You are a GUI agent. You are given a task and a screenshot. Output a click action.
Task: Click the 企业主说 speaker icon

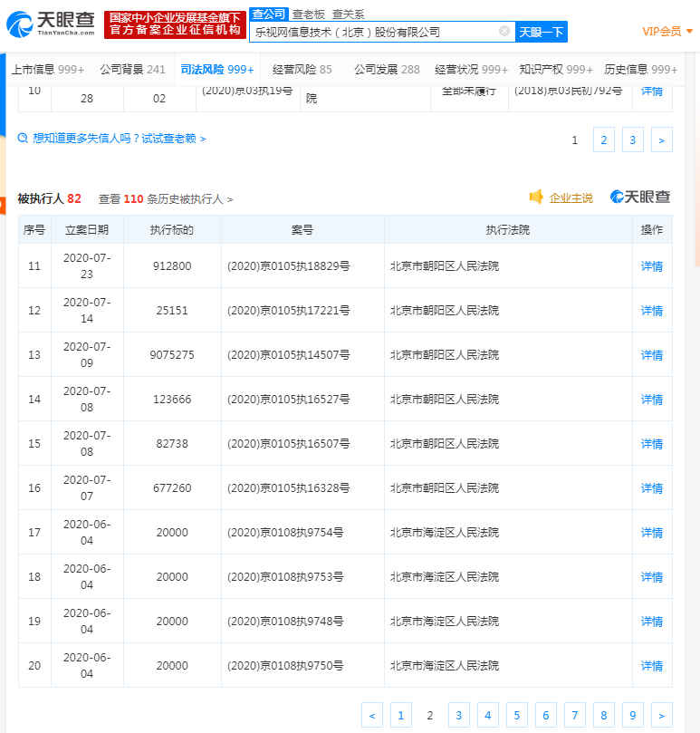(536, 198)
